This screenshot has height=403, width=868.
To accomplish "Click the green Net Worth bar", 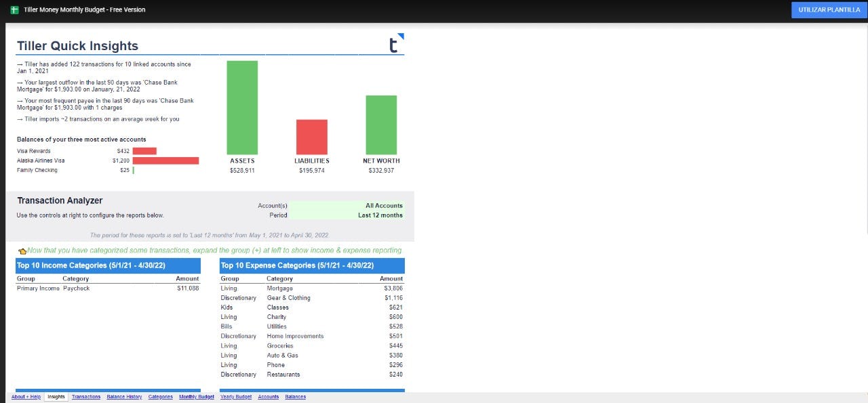I will click(381, 125).
